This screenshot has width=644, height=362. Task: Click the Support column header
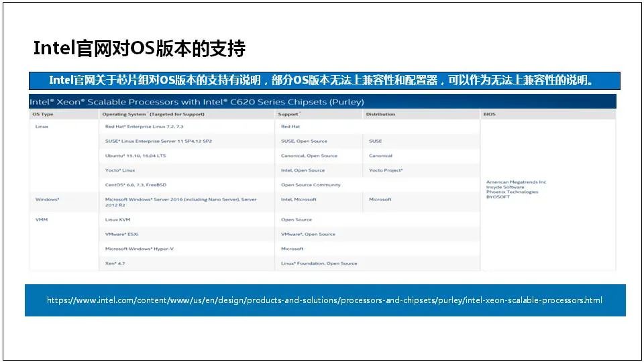pyautogui.click(x=288, y=114)
